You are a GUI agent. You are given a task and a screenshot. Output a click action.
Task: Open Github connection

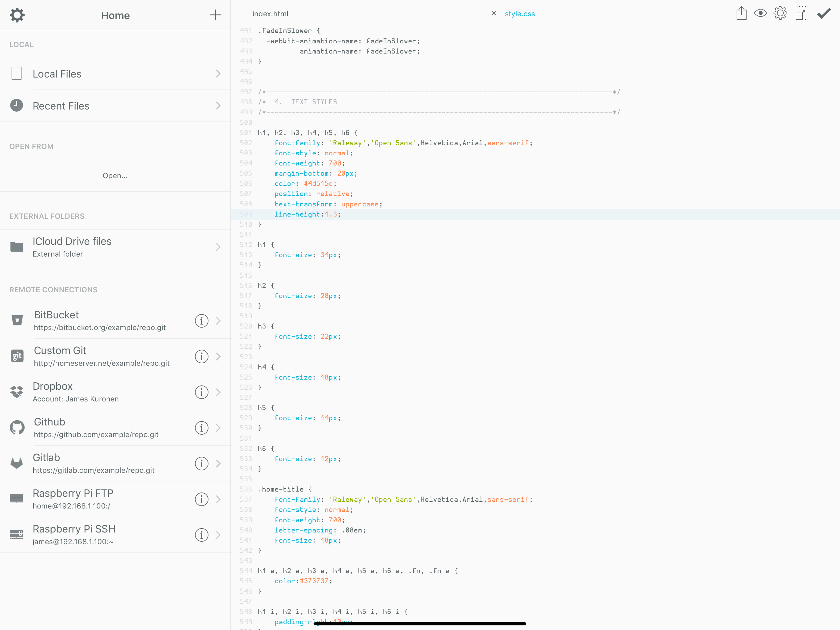click(115, 428)
